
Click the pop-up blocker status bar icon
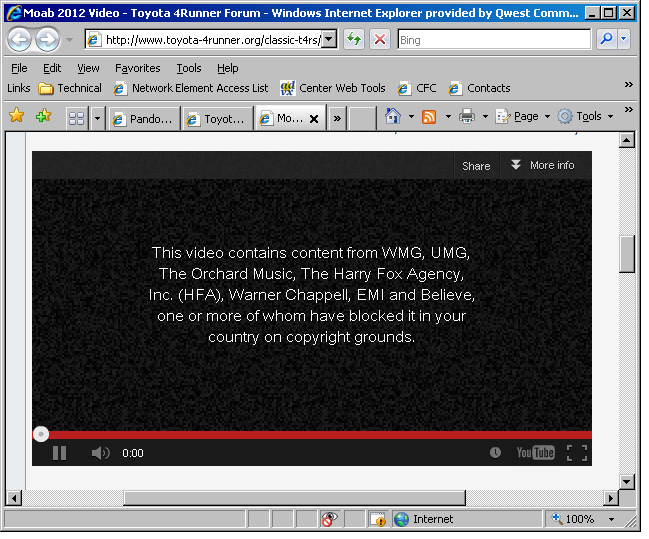pyautogui.click(x=330, y=520)
